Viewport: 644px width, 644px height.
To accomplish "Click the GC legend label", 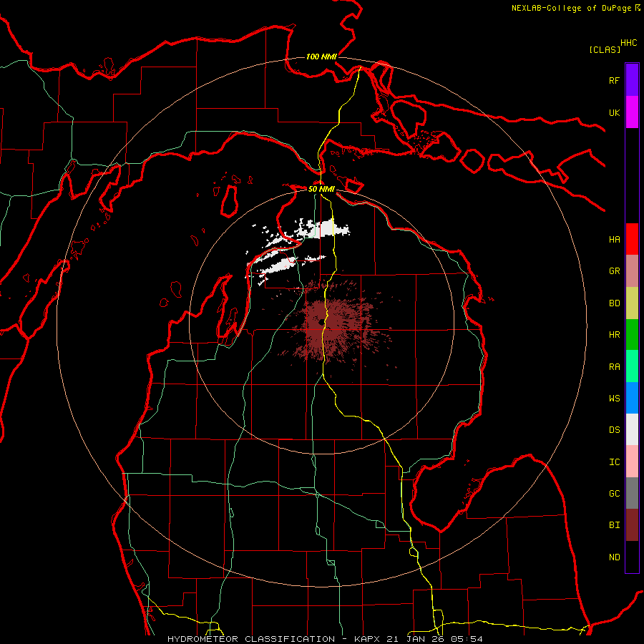I will point(614,494).
